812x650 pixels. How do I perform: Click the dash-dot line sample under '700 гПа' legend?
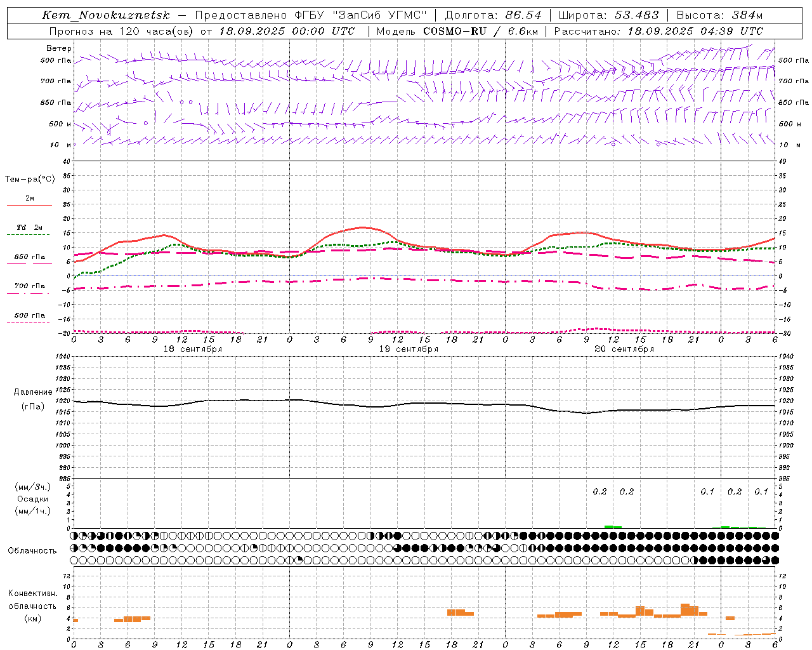click(x=28, y=293)
